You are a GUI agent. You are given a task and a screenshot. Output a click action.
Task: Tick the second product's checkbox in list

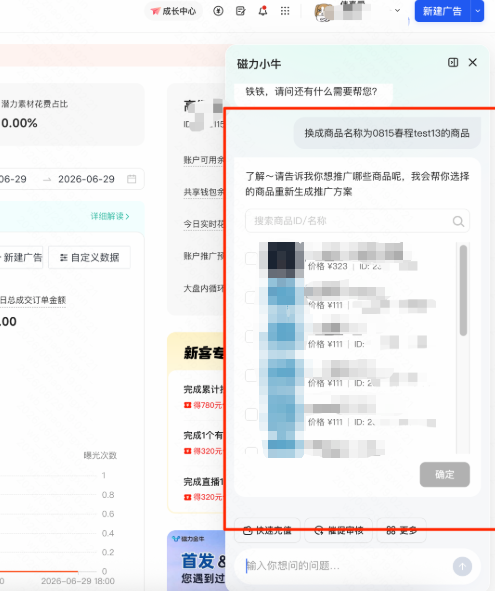(x=251, y=297)
